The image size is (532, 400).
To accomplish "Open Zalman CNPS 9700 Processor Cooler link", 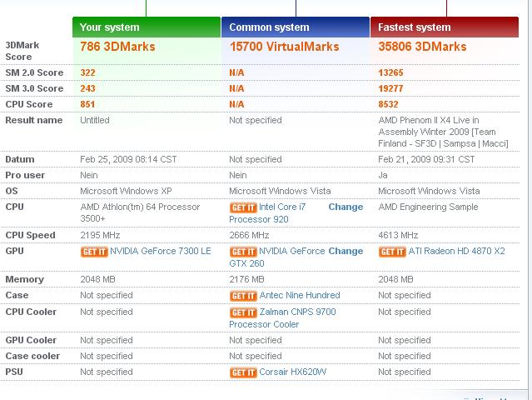I will [282, 317].
